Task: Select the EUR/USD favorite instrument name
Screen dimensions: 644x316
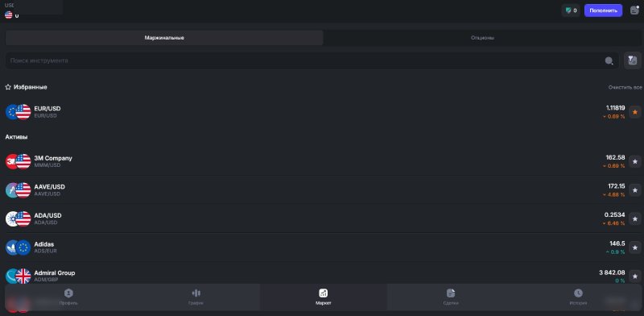Action: pyautogui.click(x=47, y=109)
